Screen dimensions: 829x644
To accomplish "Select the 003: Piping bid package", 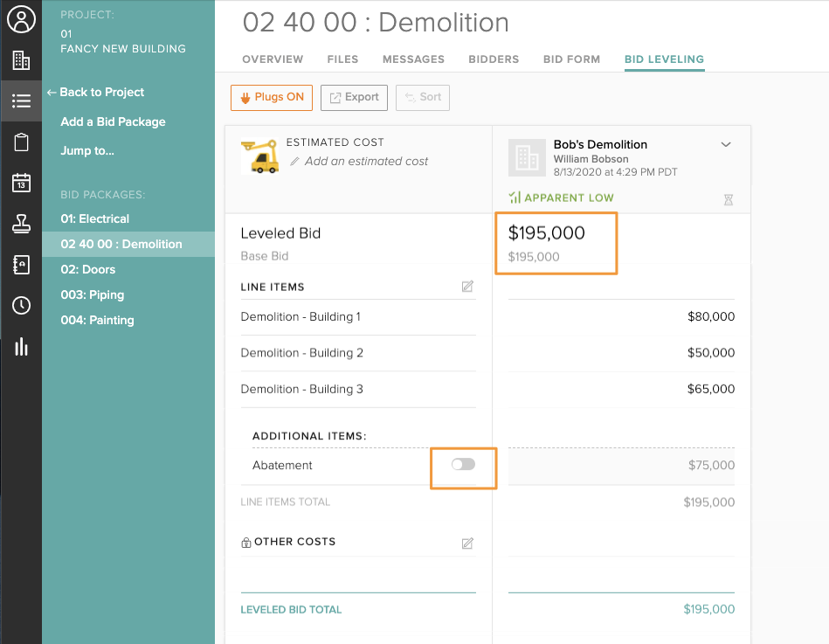I will [x=93, y=294].
